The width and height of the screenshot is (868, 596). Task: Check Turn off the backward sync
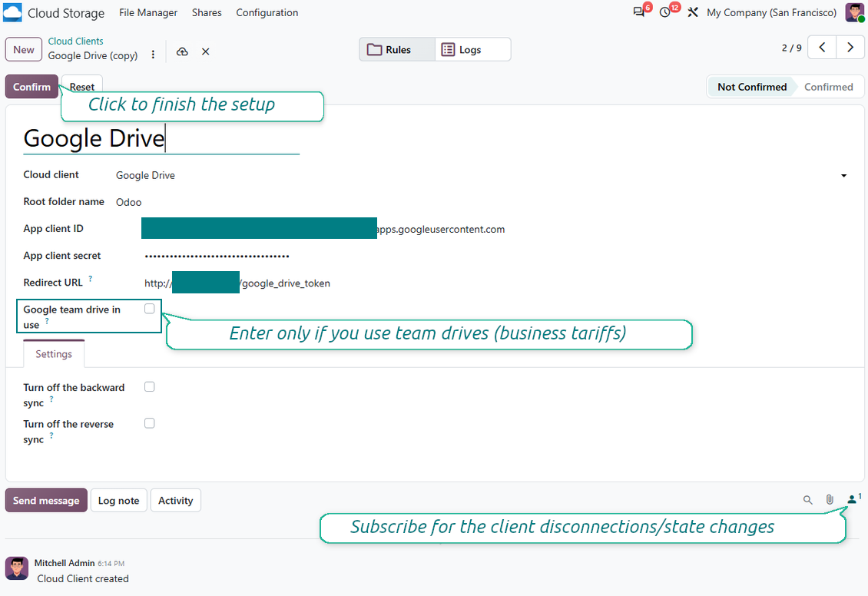coord(150,387)
